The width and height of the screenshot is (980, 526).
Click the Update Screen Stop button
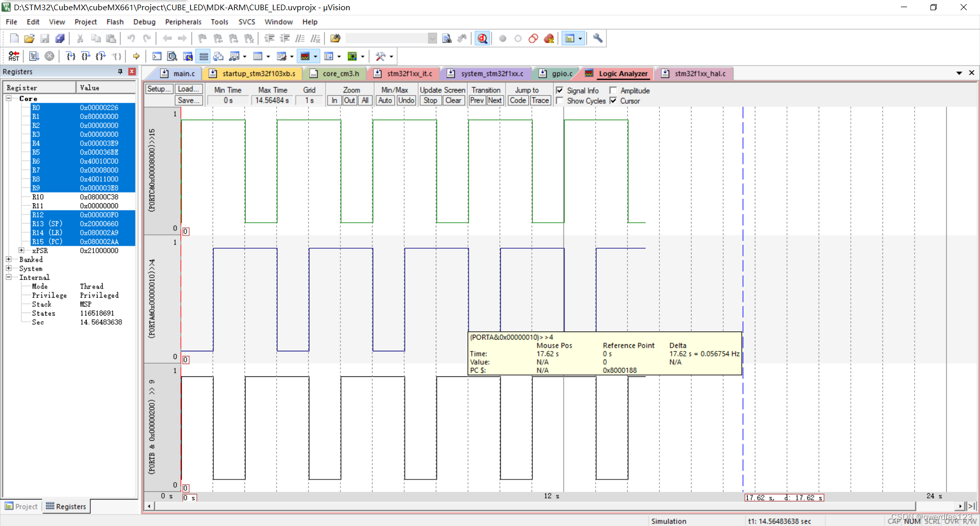(x=430, y=101)
